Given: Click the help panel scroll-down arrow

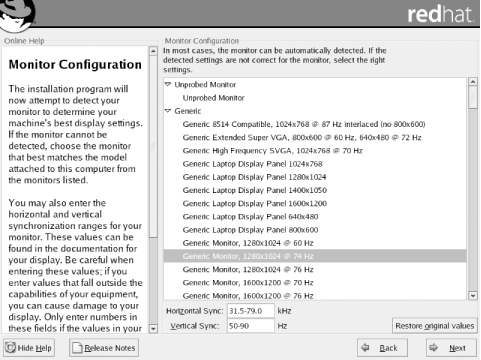Looking at the screenshot, I should (153, 328).
